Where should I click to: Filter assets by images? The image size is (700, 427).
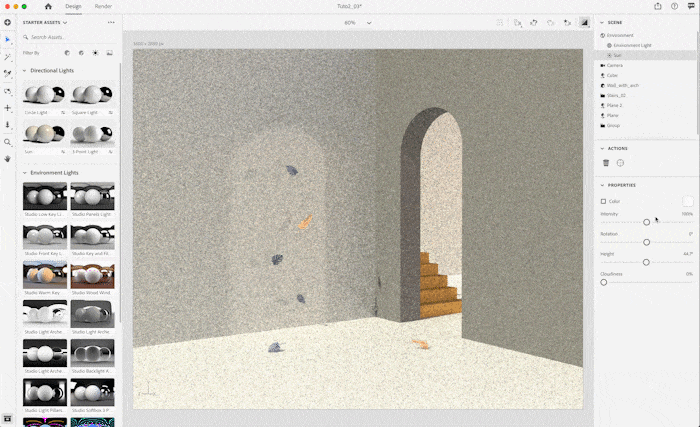[x=109, y=53]
